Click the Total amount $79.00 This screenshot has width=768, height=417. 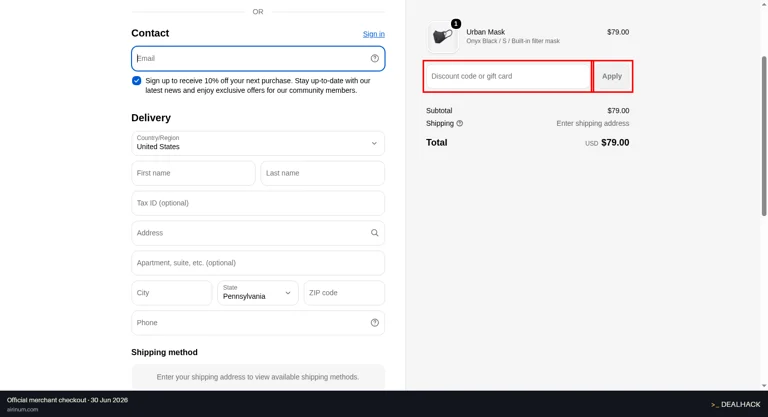tap(615, 143)
